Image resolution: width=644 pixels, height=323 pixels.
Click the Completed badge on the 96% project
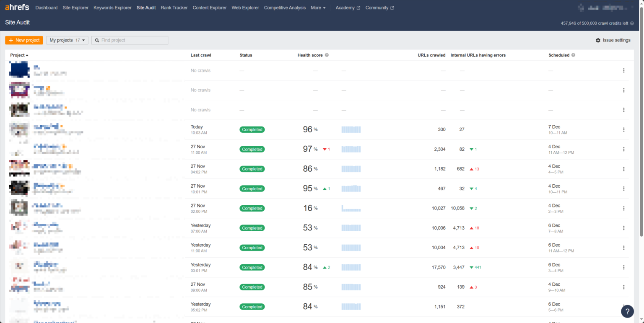pos(252,129)
